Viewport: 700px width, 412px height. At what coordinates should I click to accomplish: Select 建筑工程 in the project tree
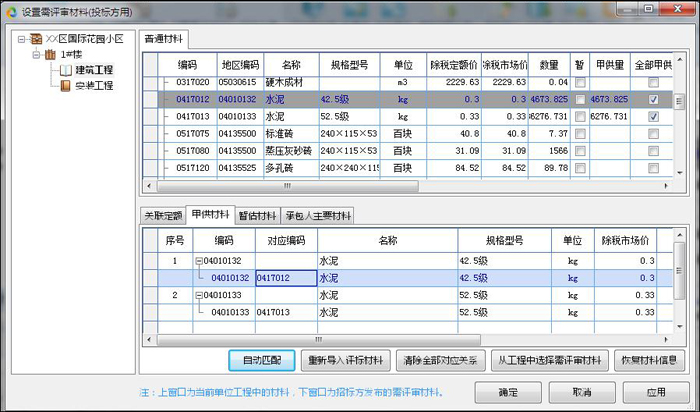pos(94,70)
